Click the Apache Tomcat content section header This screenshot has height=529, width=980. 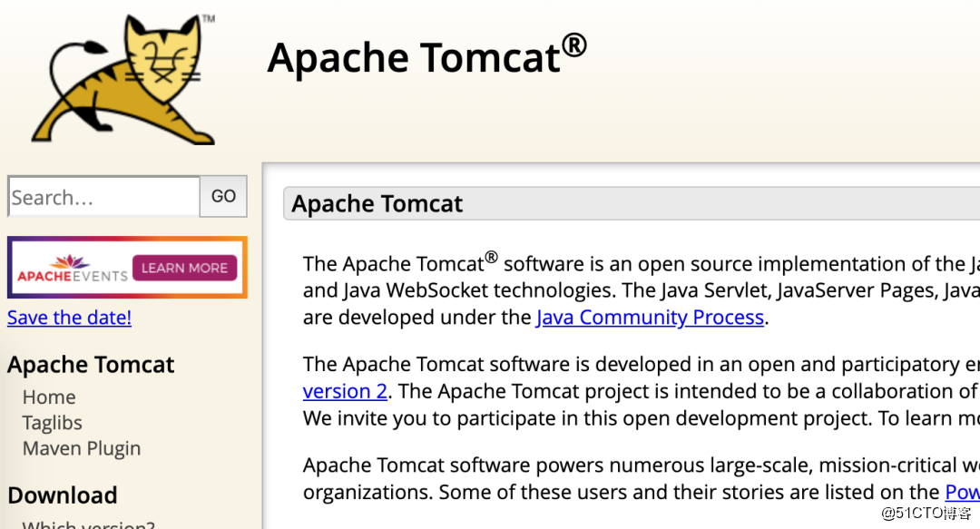pyautogui.click(x=632, y=204)
